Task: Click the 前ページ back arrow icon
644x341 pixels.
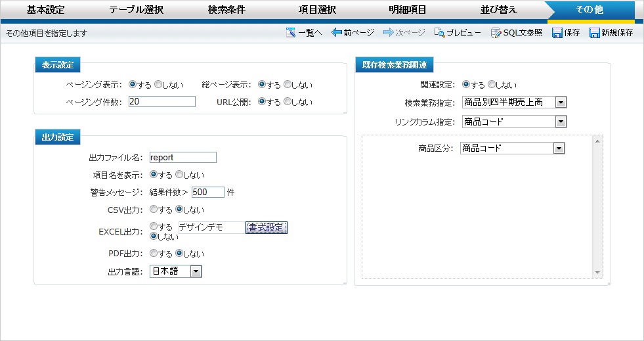Action: (x=337, y=32)
